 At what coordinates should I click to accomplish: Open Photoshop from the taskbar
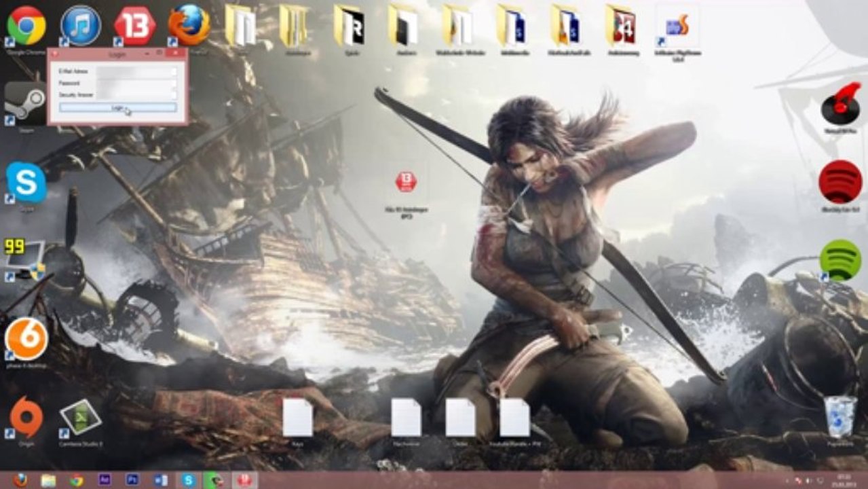point(132,480)
